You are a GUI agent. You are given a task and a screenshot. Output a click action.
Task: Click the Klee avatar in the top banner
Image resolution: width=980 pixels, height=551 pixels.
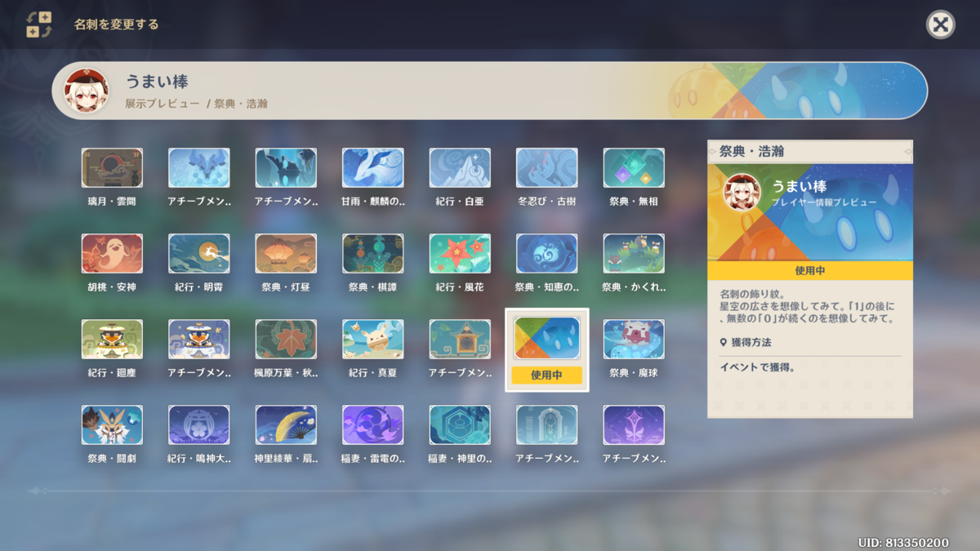click(x=87, y=91)
